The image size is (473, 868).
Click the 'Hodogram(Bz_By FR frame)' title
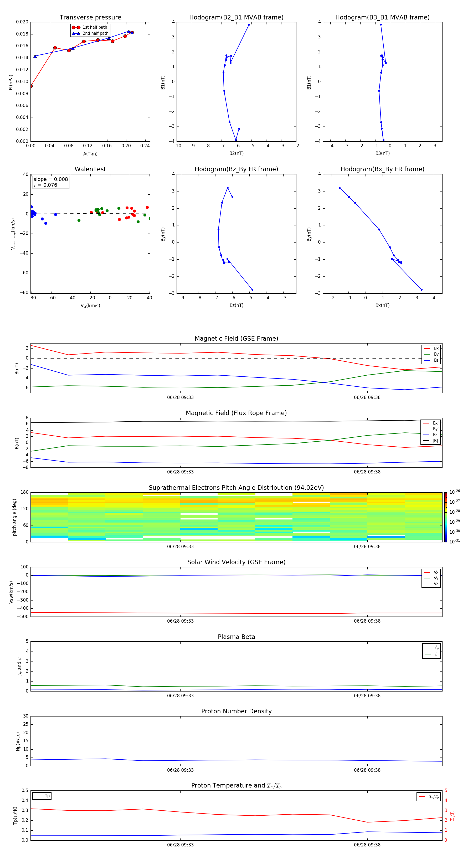(236, 169)
